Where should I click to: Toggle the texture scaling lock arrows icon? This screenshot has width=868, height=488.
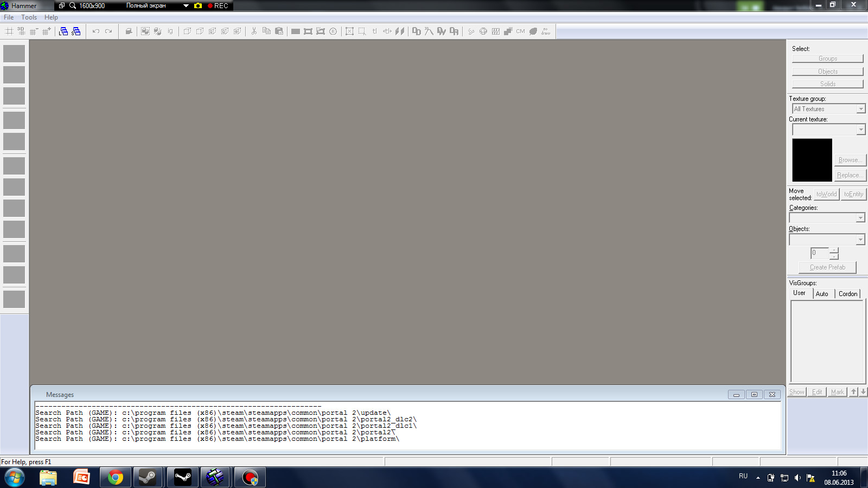[387, 31]
